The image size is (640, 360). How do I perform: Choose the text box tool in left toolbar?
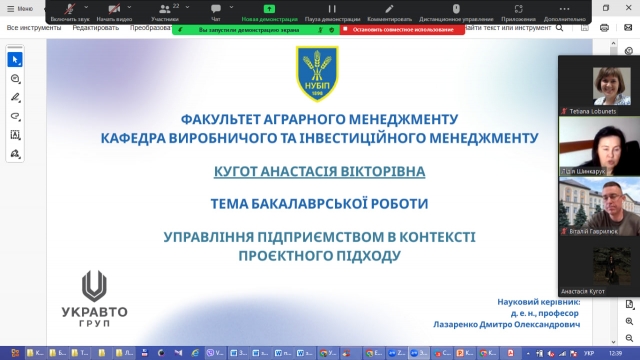pyautogui.click(x=15, y=135)
